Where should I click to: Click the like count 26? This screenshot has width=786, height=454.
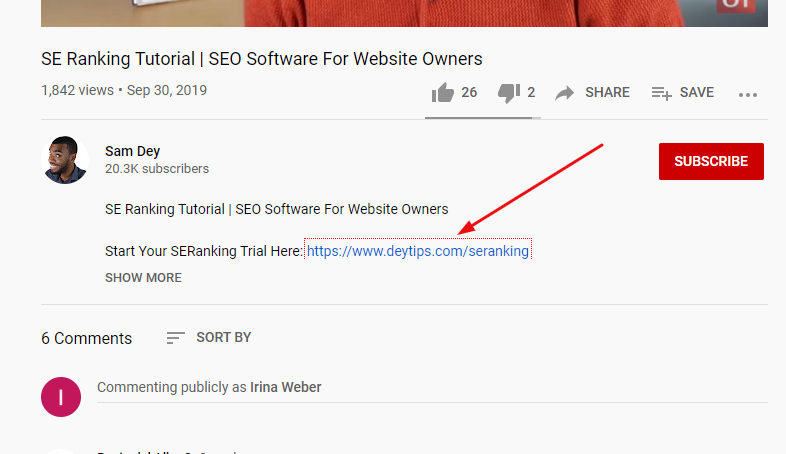click(469, 93)
